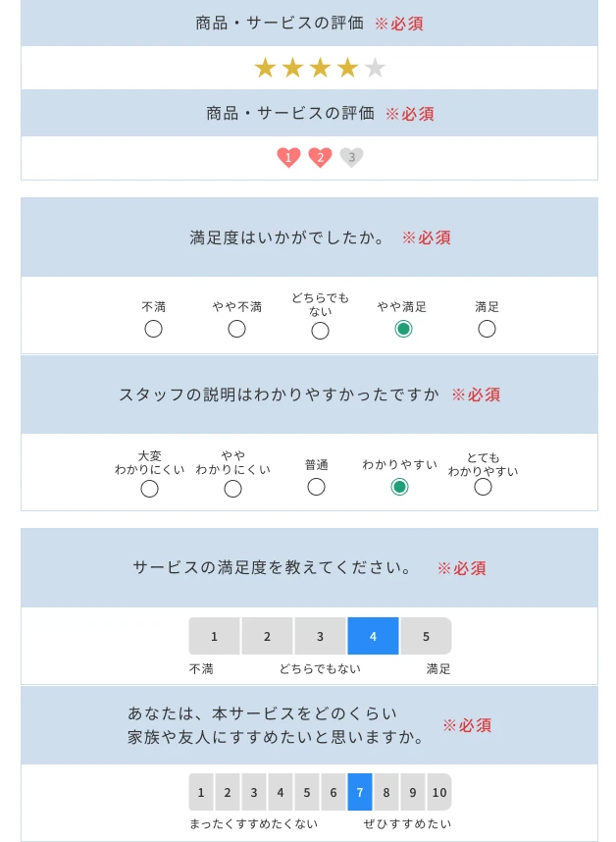Screen dimensions: 616x842
Task: Click the highlighted 4 rating button
Action: (x=373, y=636)
